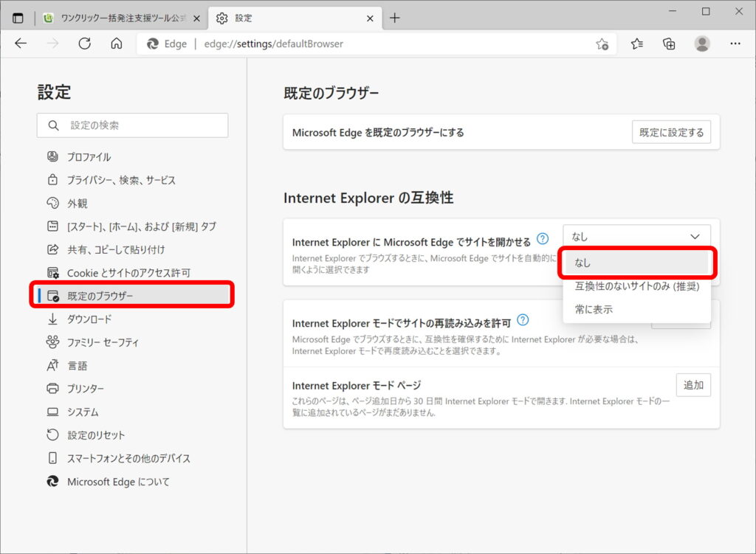
Task: Switch to the ワンクリック一括発注支援ツール tab
Action: click(122, 18)
